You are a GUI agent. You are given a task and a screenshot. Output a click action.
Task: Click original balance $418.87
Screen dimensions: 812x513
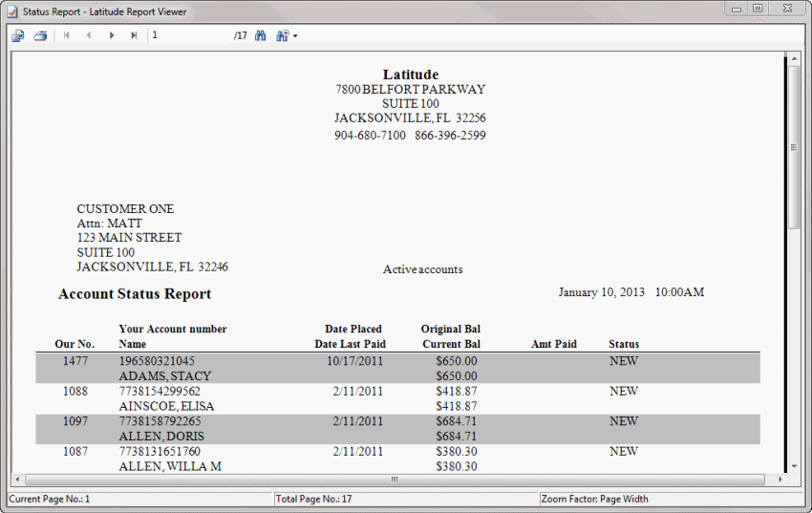(x=457, y=392)
